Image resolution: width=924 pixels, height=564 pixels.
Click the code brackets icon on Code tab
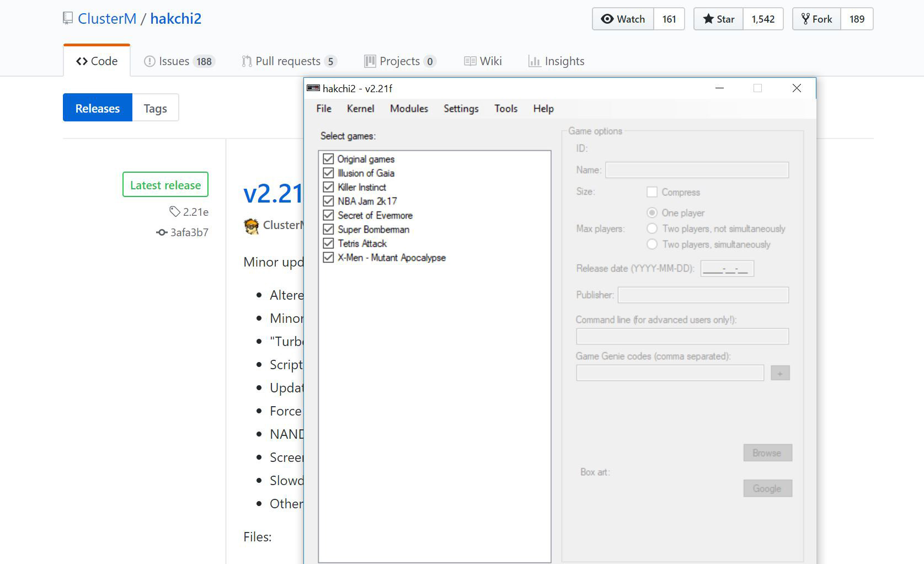point(82,61)
